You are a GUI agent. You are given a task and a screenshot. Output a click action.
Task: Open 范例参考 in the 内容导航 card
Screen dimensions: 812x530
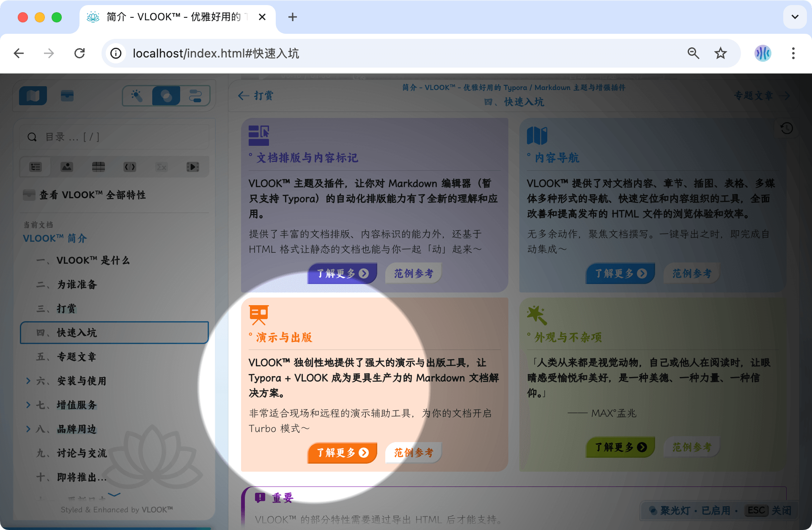point(691,273)
